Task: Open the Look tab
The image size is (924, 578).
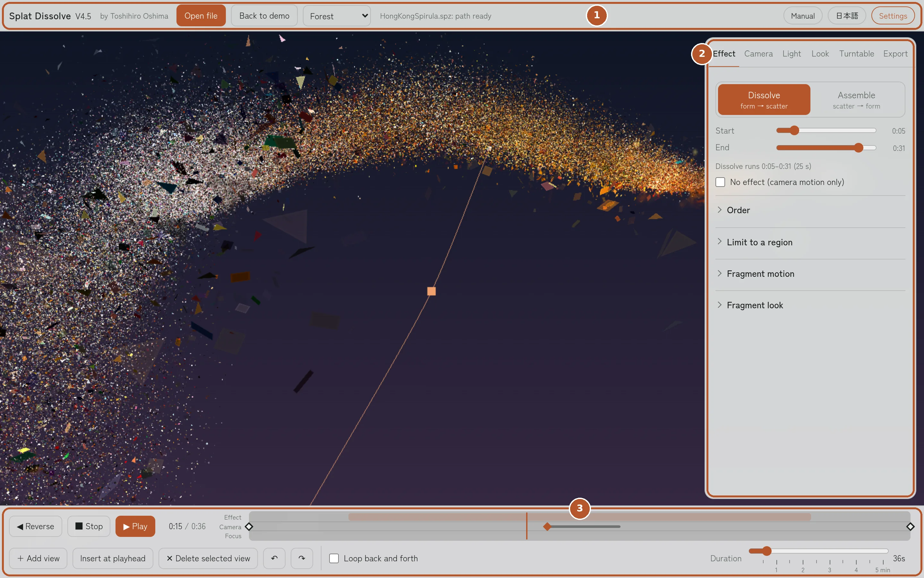Action: click(820, 54)
